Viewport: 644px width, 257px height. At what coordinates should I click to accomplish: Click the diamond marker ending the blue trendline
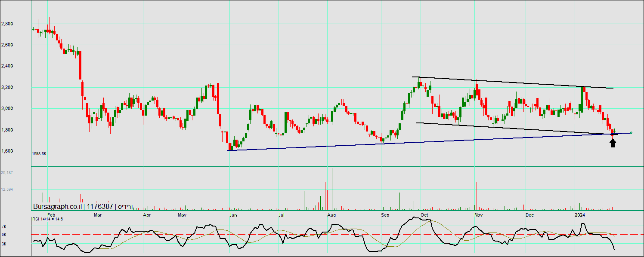pyautogui.click(x=631, y=133)
